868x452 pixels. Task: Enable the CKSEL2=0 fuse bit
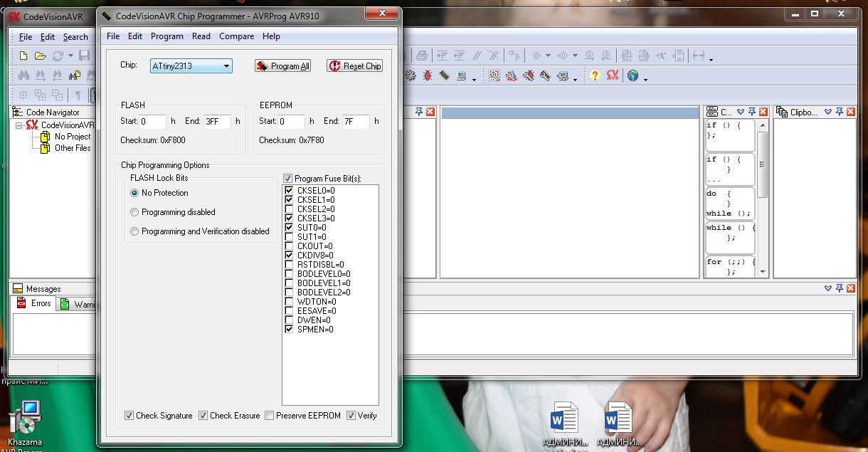tap(289, 209)
